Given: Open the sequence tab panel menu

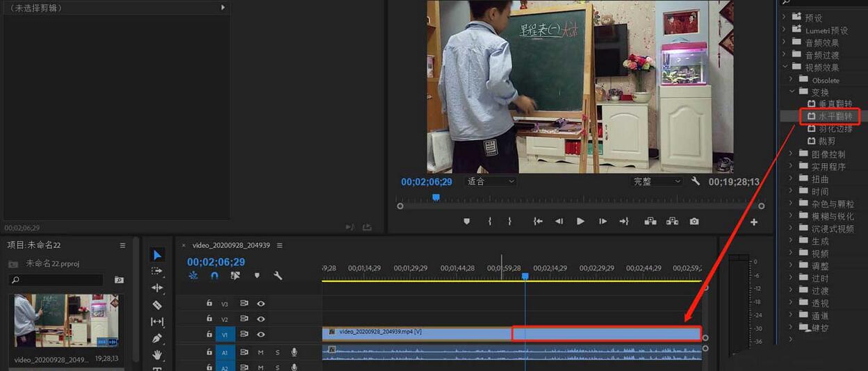Looking at the screenshot, I should pyautogui.click(x=279, y=245).
